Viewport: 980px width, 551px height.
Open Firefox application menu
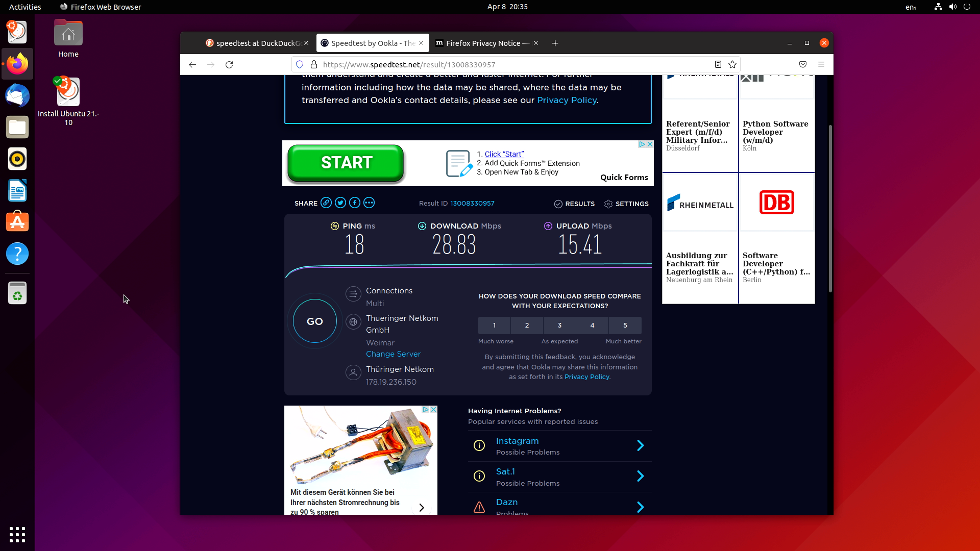(821, 65)
